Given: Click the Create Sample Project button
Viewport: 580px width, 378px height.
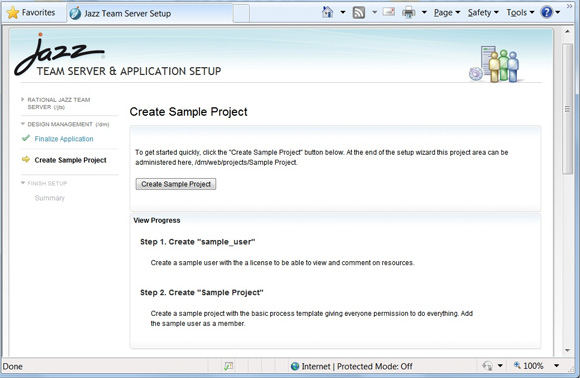Looking at the screenshot, I should tap(176, 184).
